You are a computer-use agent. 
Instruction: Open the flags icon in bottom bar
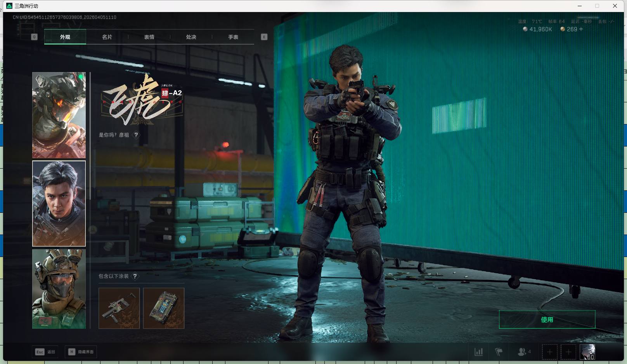click(499, 352)
